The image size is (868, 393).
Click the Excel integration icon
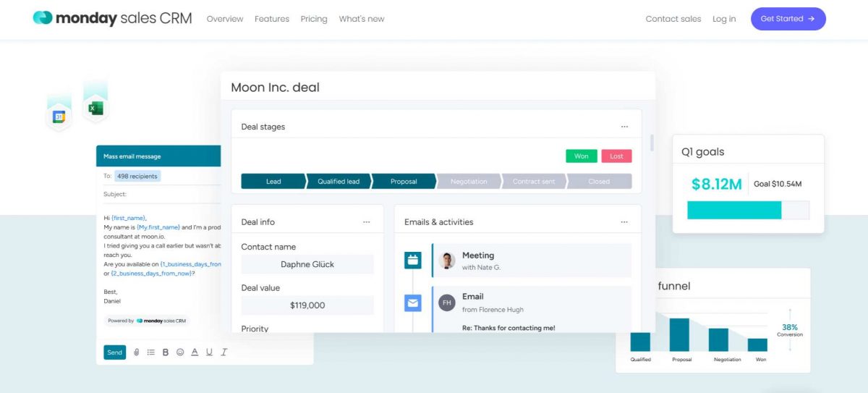tap(95, 109)
